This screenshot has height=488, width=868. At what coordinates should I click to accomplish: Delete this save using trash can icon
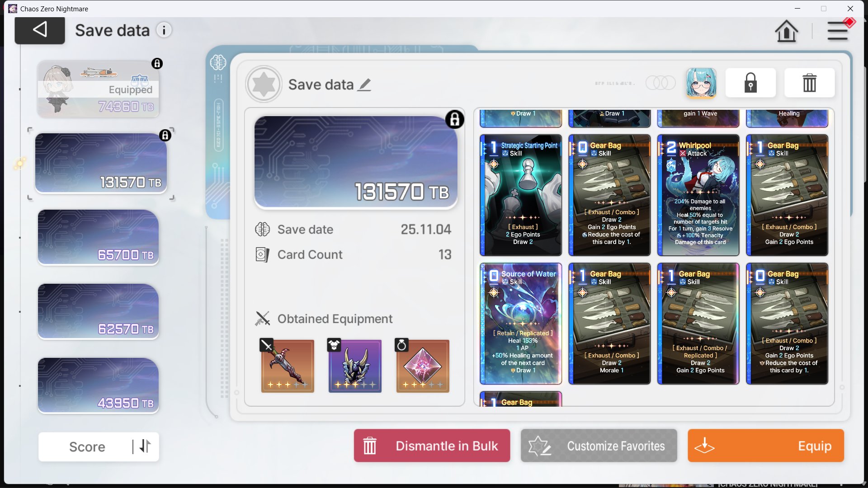(809, 83)
